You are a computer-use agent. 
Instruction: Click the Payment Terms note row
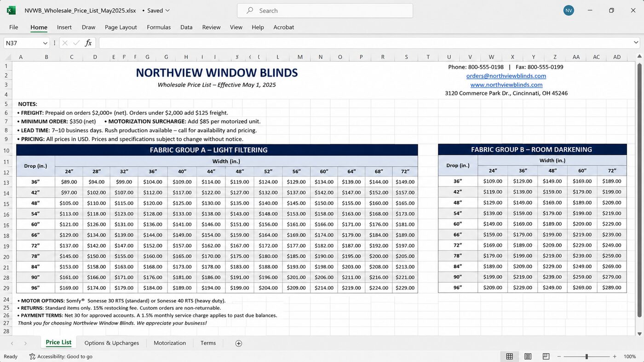pos(147,316)
